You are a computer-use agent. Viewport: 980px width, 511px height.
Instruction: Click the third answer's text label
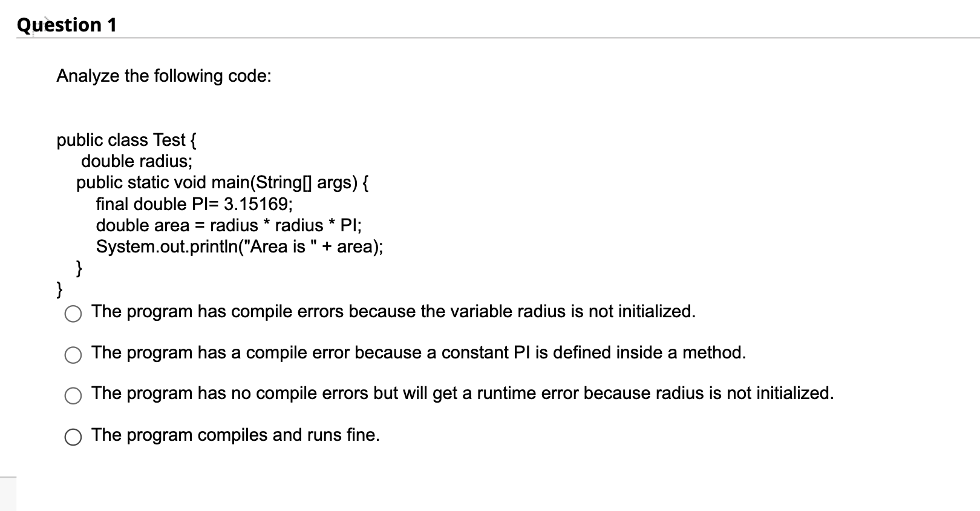463,393
